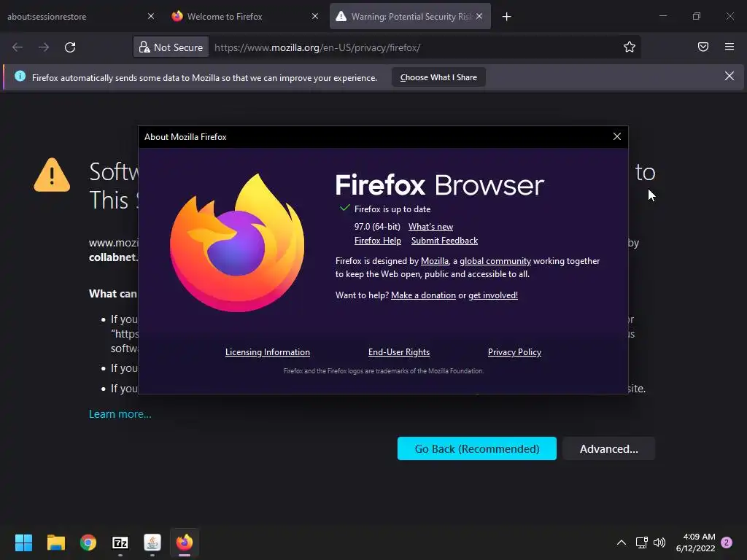Open the Firefox hamburger menu
This screenshot has height=560, width=747.
(x=729, y=47)
